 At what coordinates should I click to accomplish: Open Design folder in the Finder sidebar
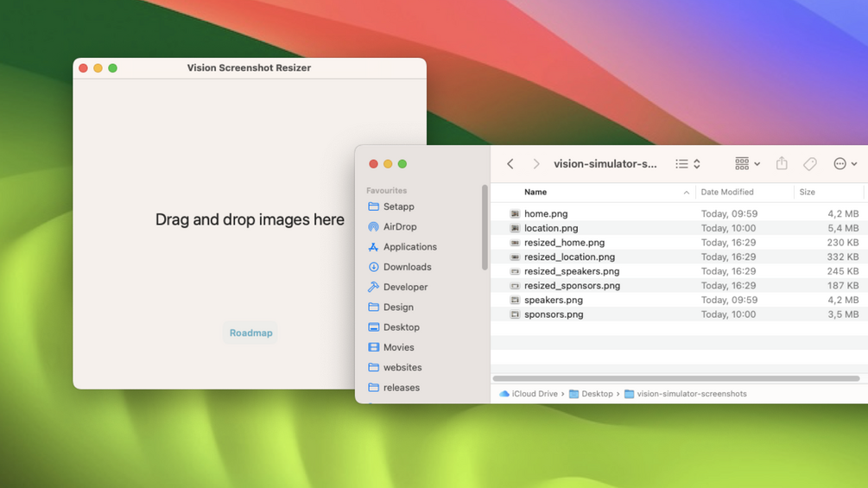click(x=390, y=307)
